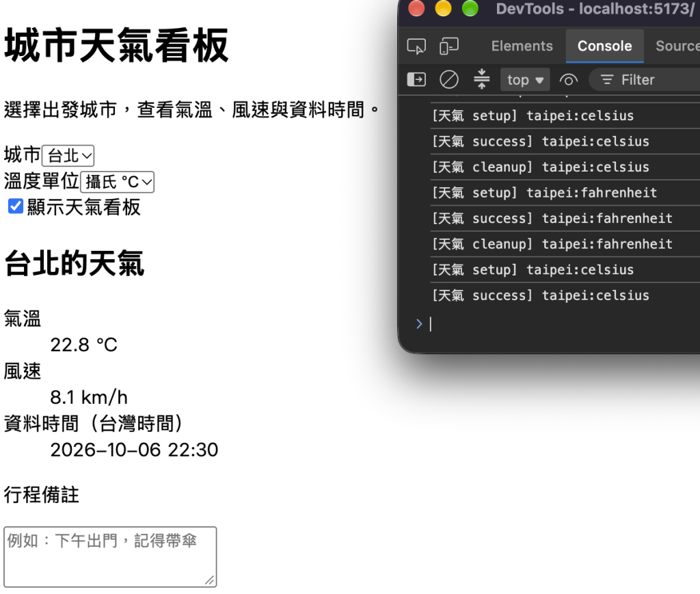Click the timestamp 2026-10-06 22:30
Screen dimensions: 700x594
tap(134, 450)
